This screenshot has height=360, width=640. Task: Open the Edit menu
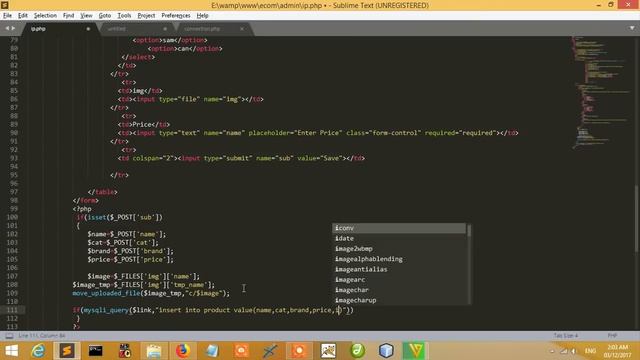(23, 16)
